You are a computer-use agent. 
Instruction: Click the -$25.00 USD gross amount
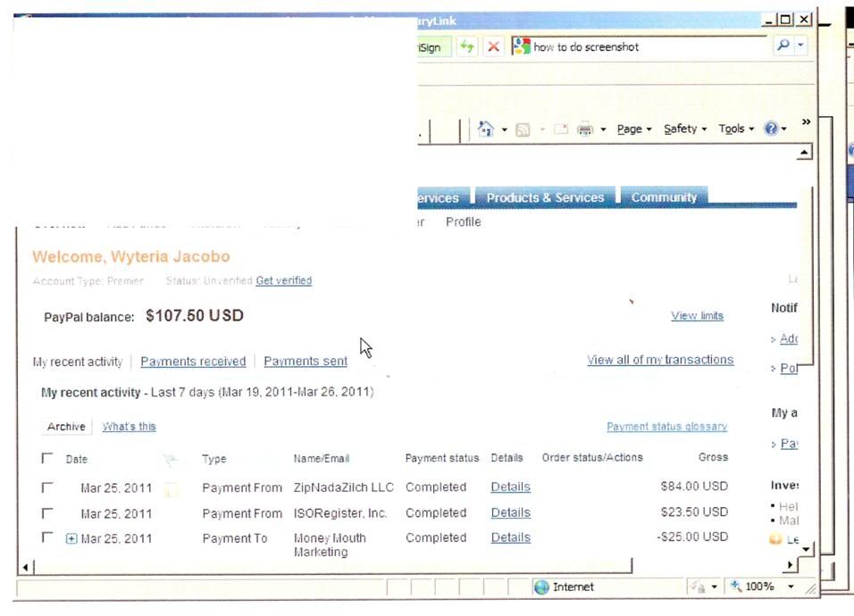click(x=692, y=537)
